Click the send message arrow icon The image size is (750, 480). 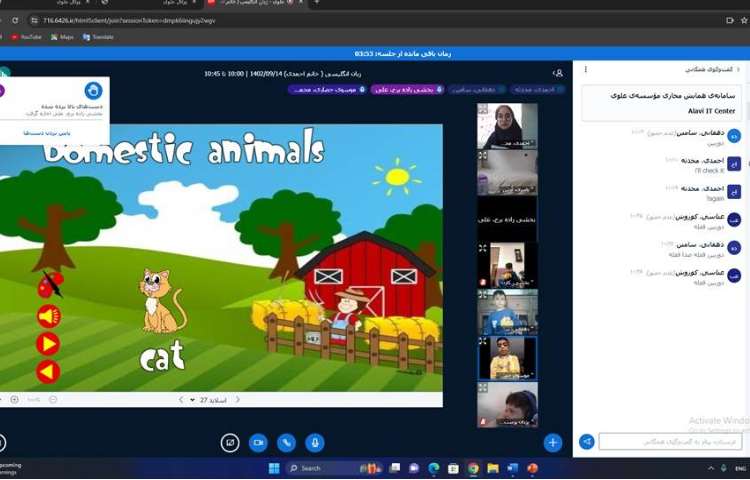(587, 441)
